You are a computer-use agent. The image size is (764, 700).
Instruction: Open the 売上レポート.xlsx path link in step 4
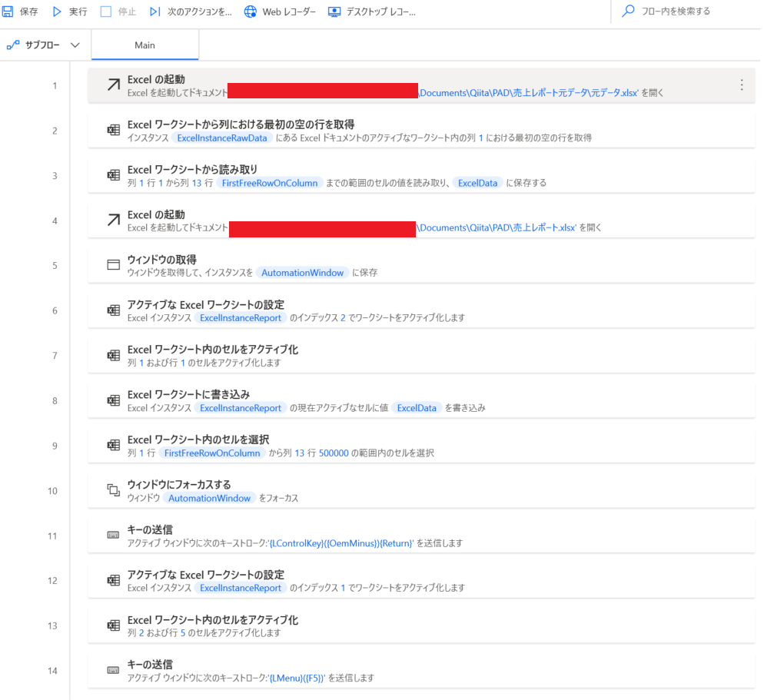pyautogui.click(x=497, y=227)
